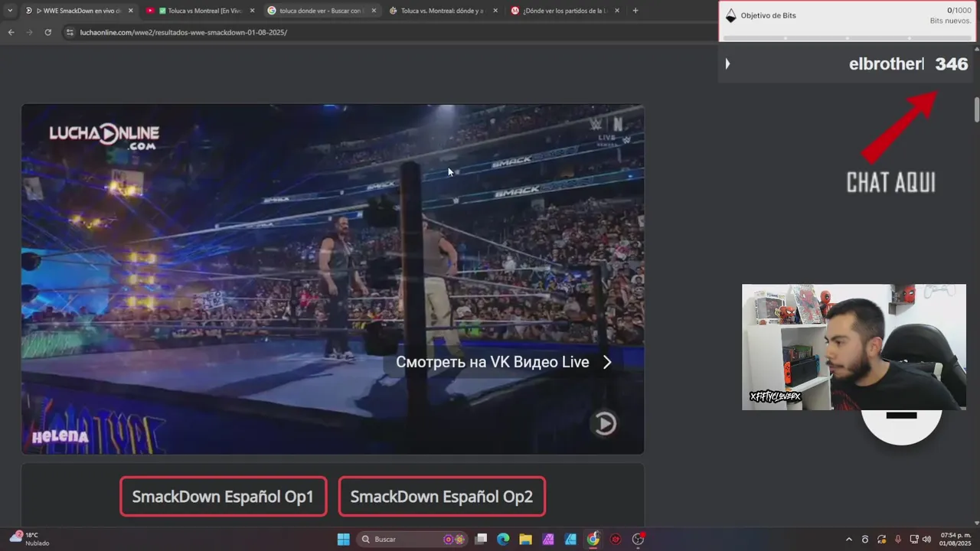
Task: Close the WWE SmackDown en vivo tab
Action: tap(131, 11)
